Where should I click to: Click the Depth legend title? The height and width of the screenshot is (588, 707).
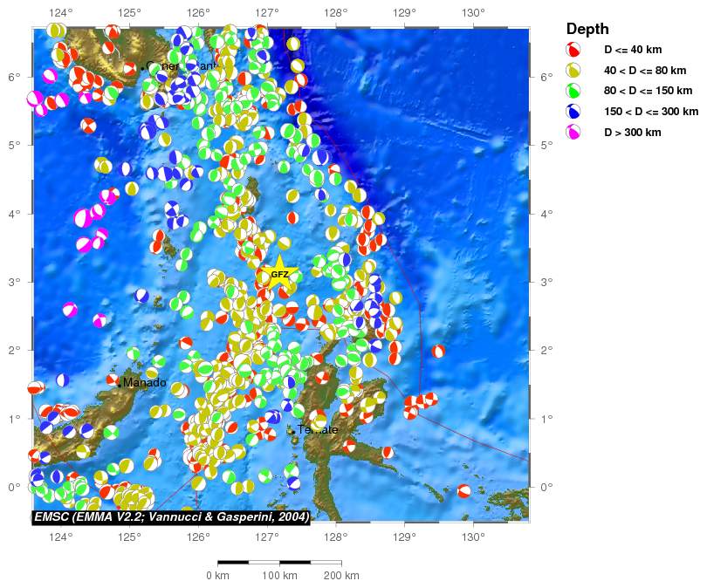(x=587, y=29)
